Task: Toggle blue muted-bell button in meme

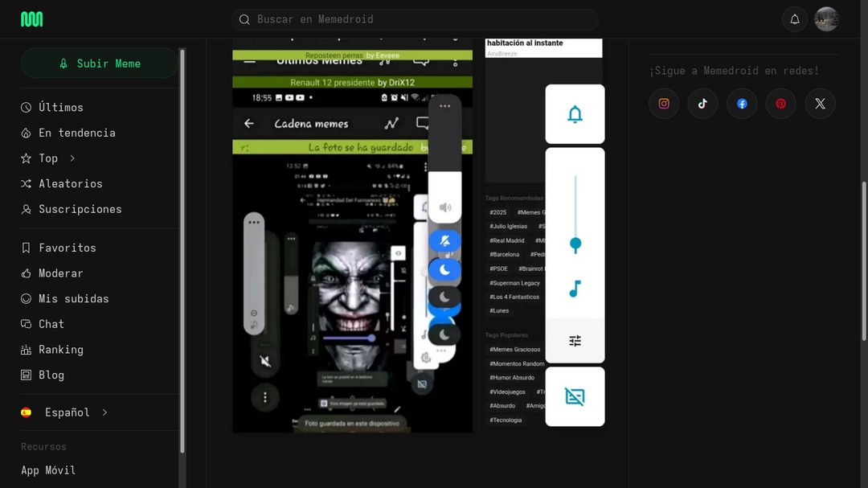Action: (x=444, y=240)
